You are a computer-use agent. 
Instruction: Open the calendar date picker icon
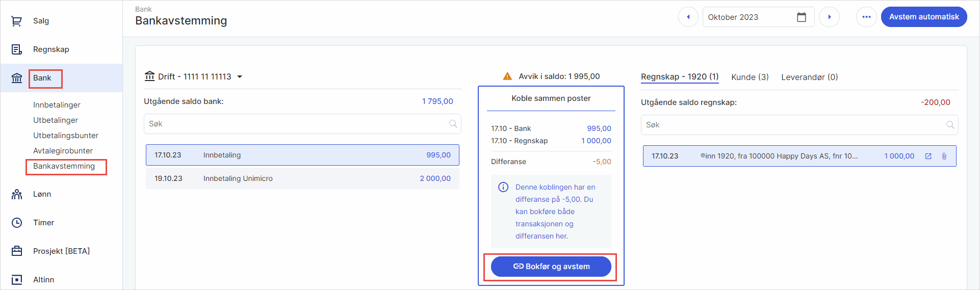coord(802,17)
